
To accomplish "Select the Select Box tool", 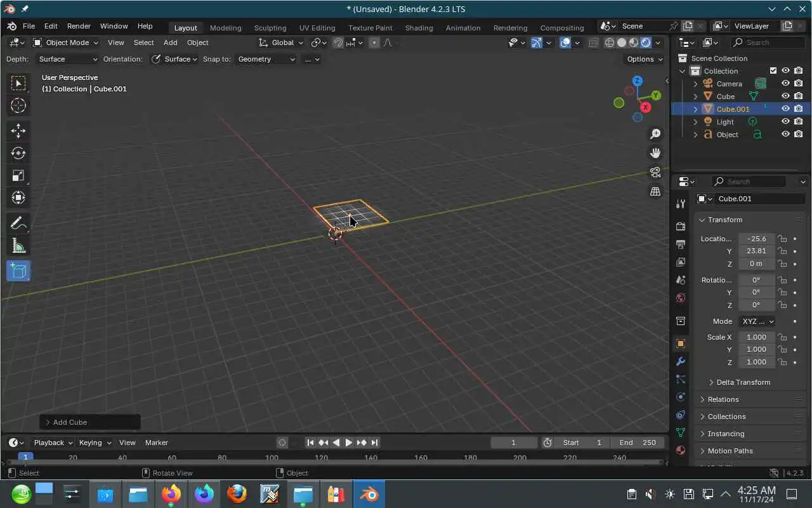I will tap(18, 83).
